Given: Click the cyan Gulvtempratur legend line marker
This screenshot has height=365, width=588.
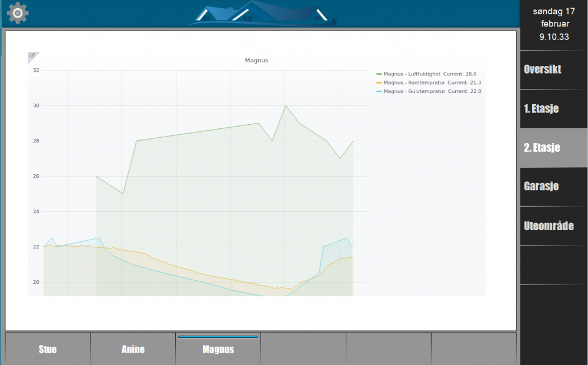Looking at the screenshot, I should click(x=379, y=92).
